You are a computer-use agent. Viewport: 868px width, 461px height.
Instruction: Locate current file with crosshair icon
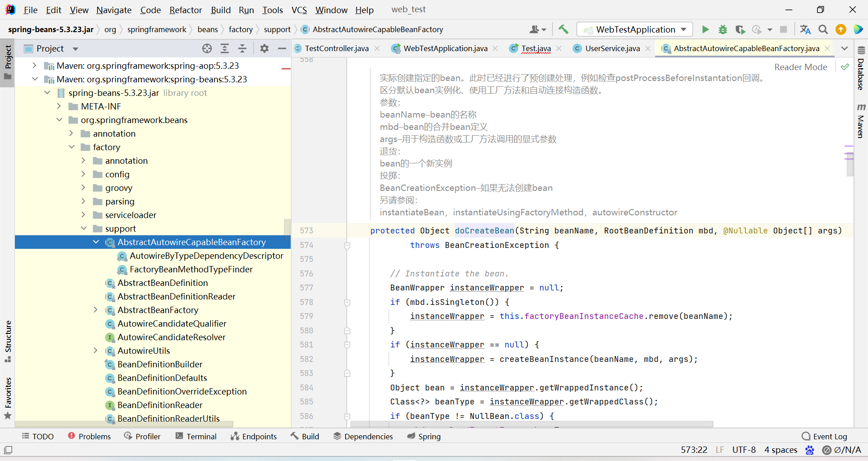pos(207,48)
